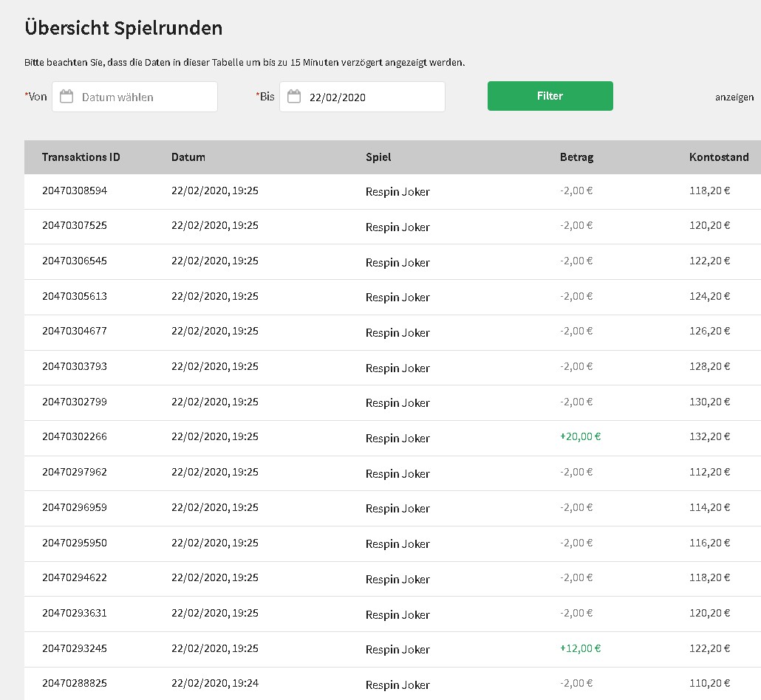Click the green Filter button

550,96
